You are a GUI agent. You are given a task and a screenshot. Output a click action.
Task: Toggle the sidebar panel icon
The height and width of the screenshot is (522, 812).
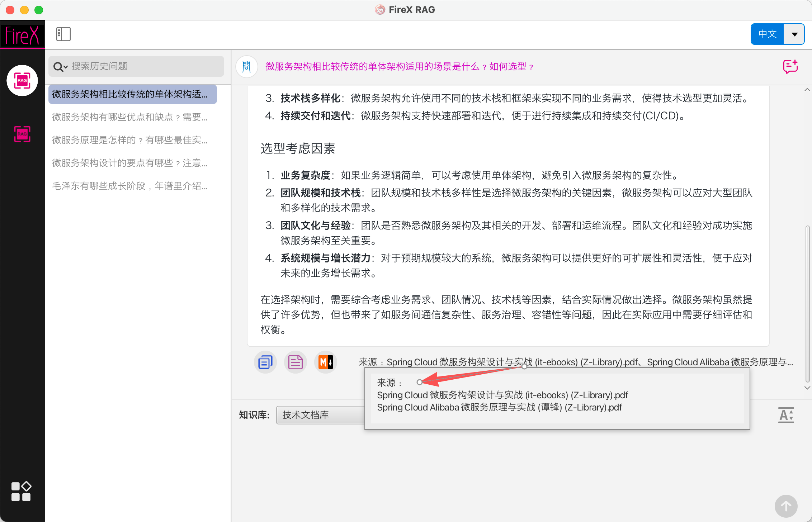coord(63,34)
